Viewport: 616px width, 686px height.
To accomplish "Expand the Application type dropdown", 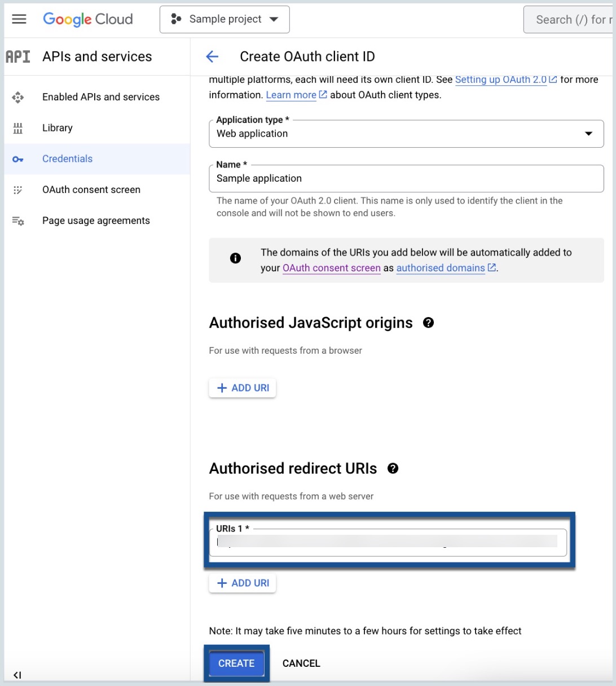I will point(406,134).
